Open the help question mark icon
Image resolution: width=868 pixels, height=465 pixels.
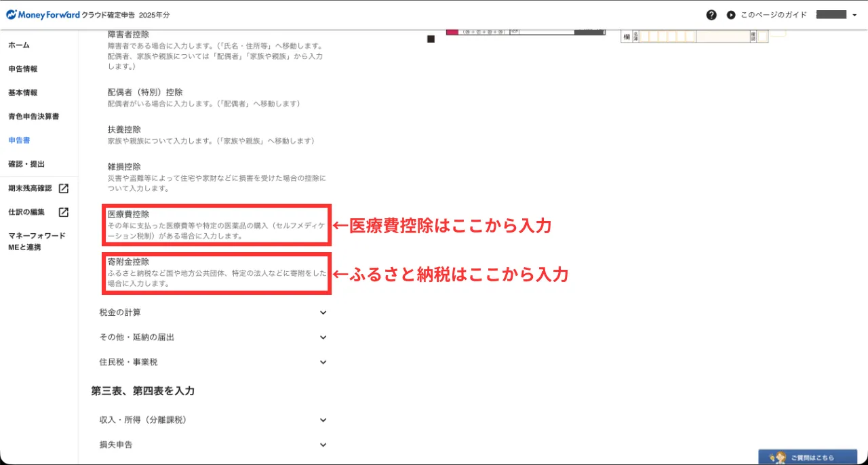click(711, 15)
